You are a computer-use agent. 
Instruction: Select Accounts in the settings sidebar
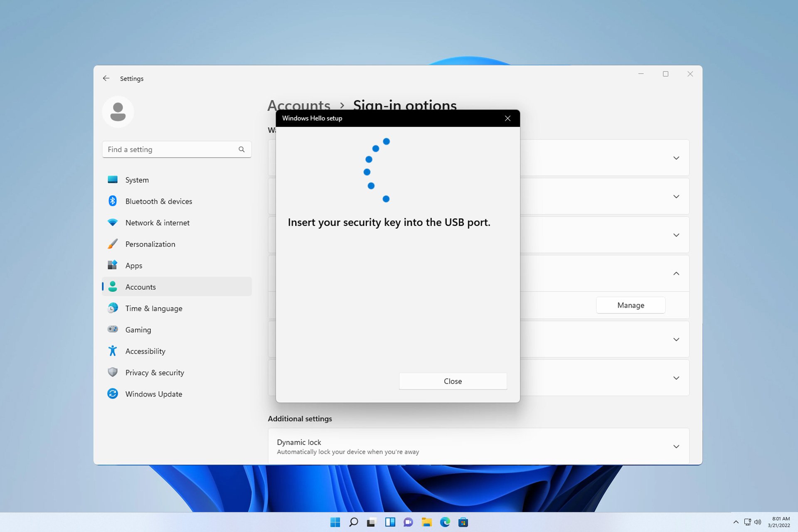coord(140,287)
